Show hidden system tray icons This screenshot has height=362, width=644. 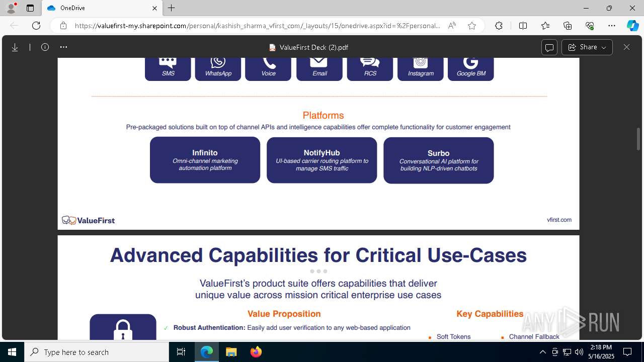[x=542, y=352]
